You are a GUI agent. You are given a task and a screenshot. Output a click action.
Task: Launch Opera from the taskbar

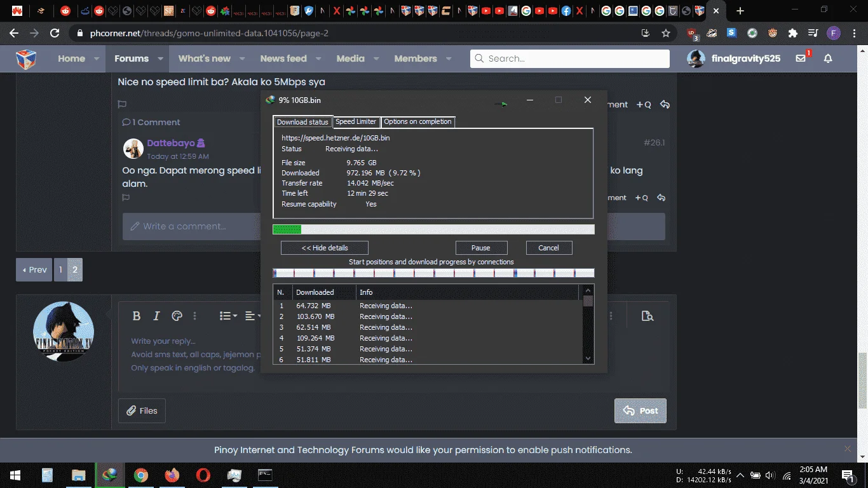[203, 475]
